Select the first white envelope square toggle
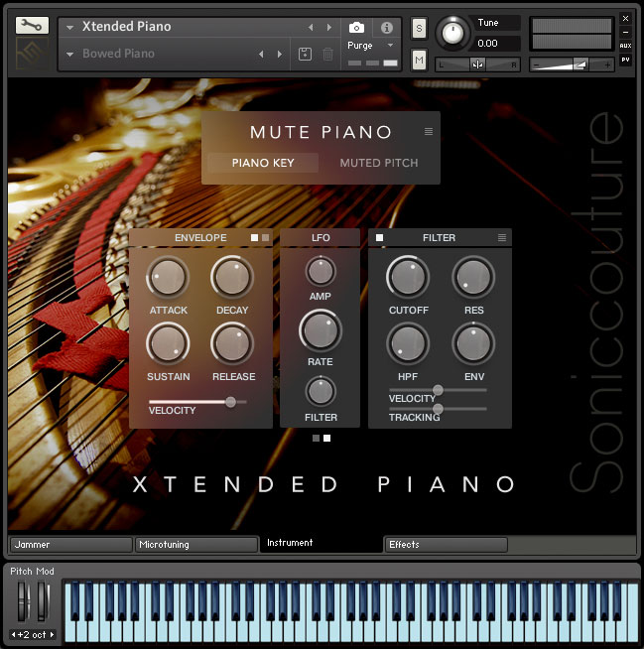This screenshot has height=649, width=644. [x=255, y=237]
